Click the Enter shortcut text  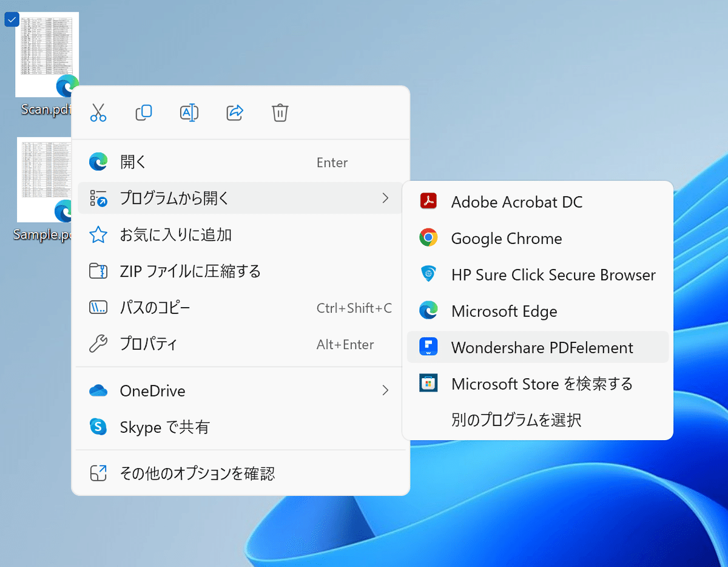pos(332,162)
